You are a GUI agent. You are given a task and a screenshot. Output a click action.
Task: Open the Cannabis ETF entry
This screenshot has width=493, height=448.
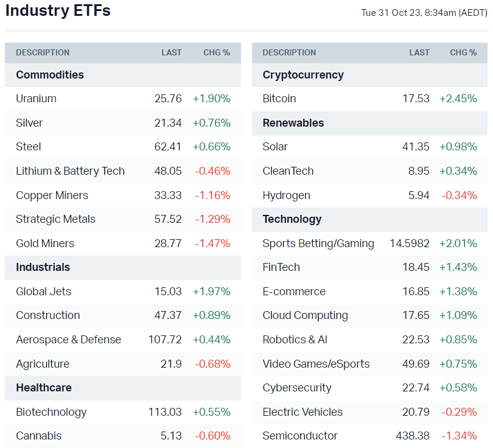click(x=38, y=436)
